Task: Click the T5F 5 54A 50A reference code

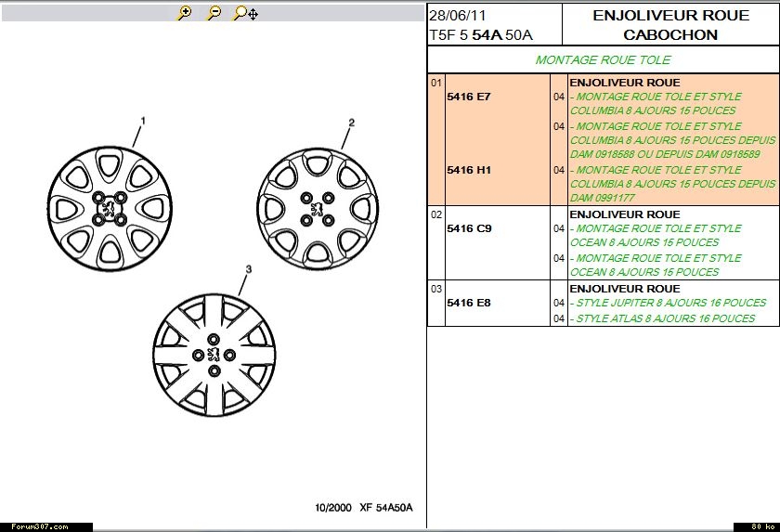Action: click(480, 35)
